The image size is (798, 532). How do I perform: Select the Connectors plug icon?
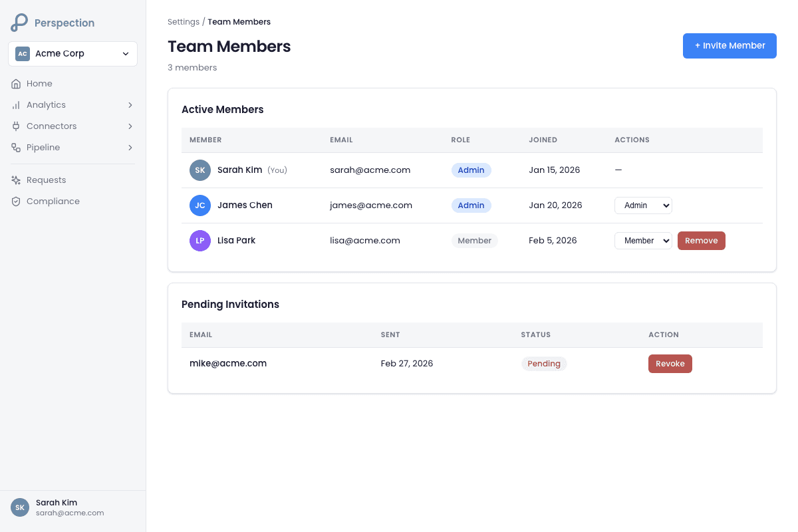(16, 126)
